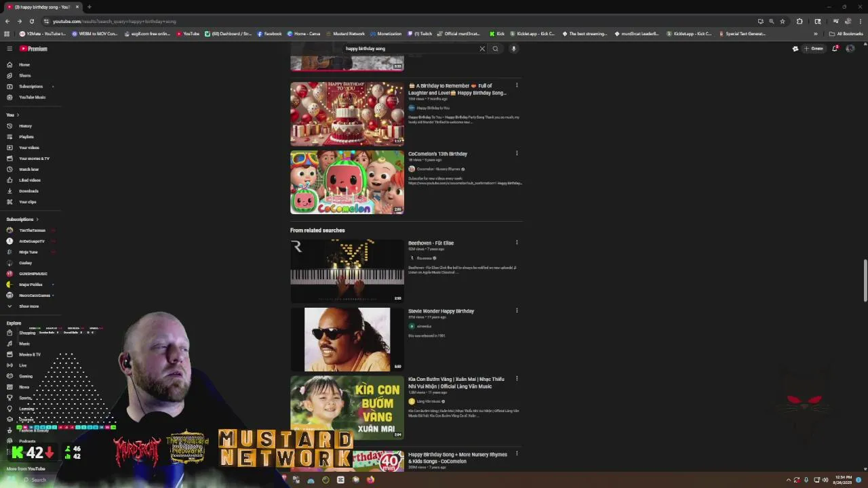Play the CoComelon watermelon thumbnail
This screenshot has height=488, width=868.
pyautogui.click(x=347, y=182)
